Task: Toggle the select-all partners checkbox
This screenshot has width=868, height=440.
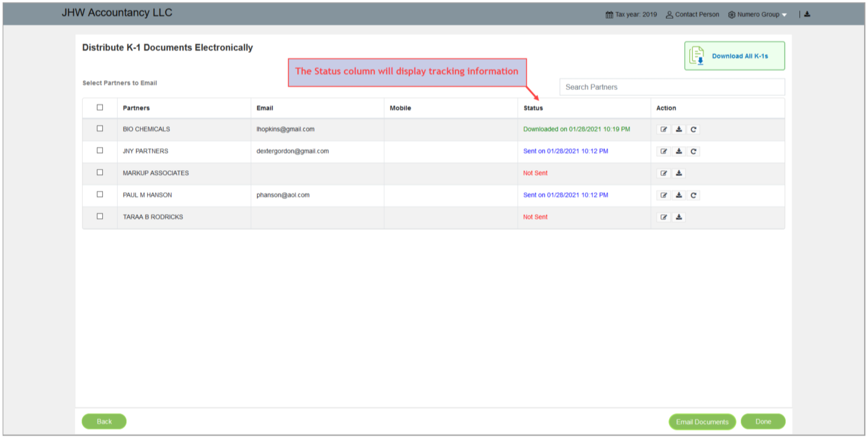Action: [100, 107]
